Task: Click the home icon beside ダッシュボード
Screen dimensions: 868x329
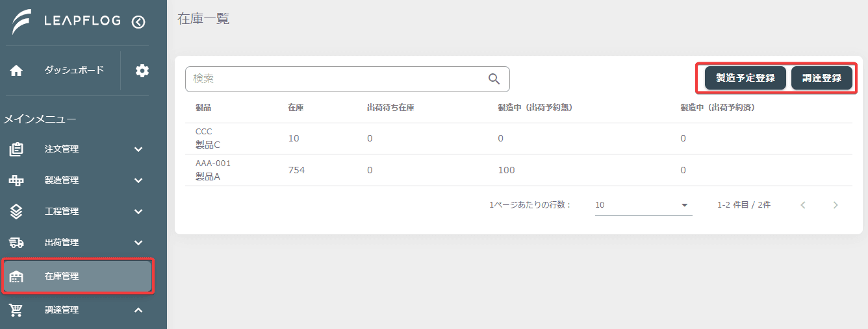Action: [x=16, y=71]
